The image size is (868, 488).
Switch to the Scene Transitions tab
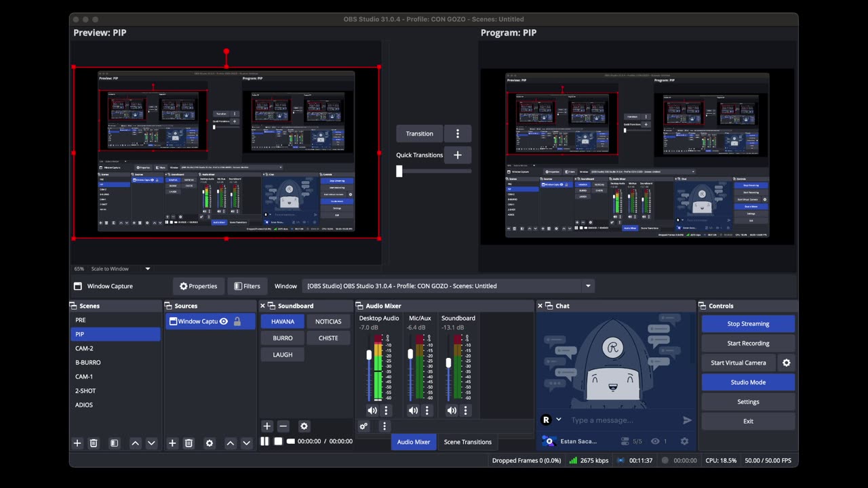click(468, 442)
